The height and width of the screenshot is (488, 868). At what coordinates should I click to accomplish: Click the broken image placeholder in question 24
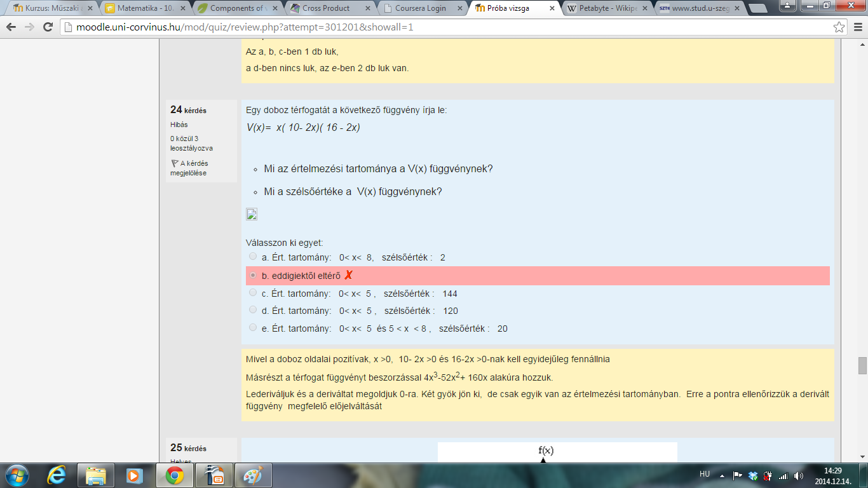[x=252, y=214]
